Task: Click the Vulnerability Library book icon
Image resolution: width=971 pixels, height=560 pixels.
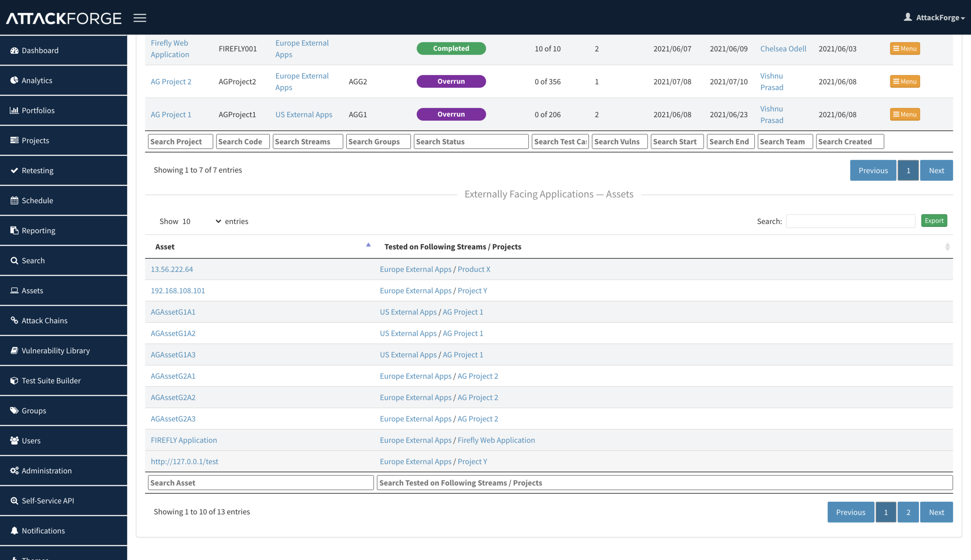Action: tap(14, 350)
